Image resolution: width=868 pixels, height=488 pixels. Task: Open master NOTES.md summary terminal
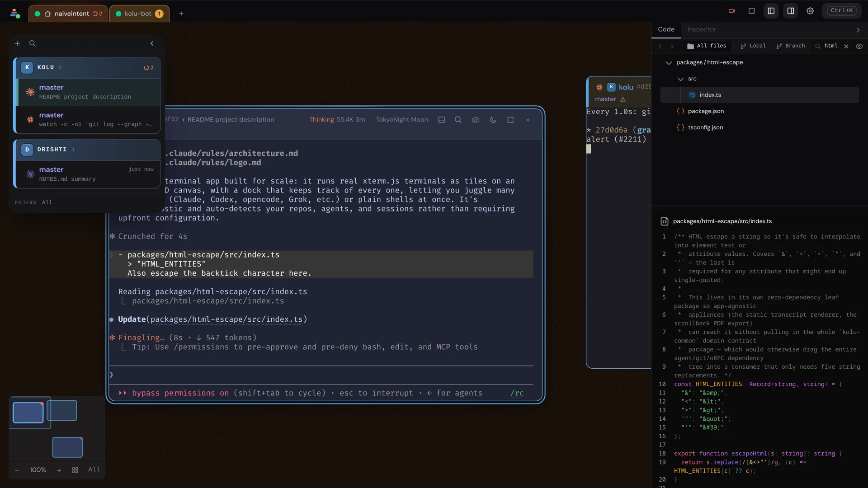(x=88, y=174)
